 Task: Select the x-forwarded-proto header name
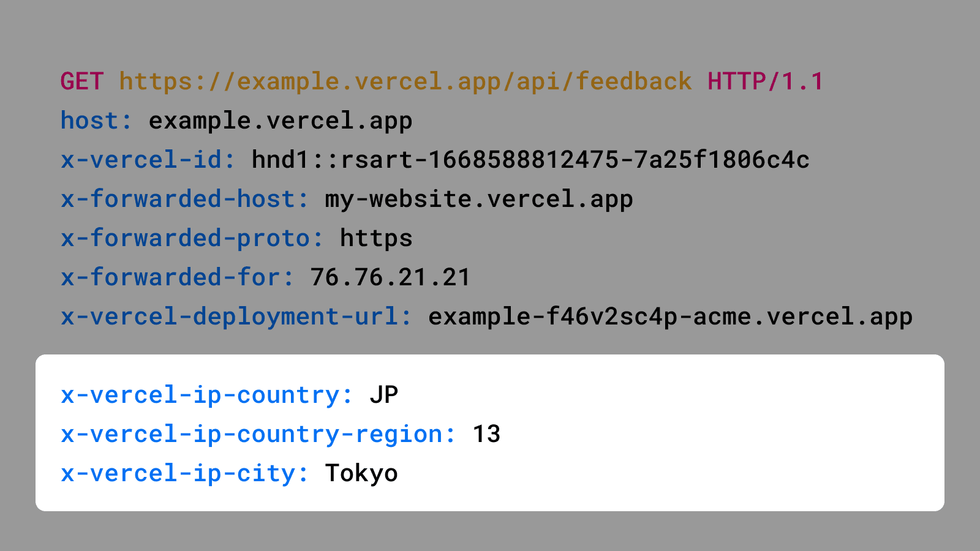point(192,238)
